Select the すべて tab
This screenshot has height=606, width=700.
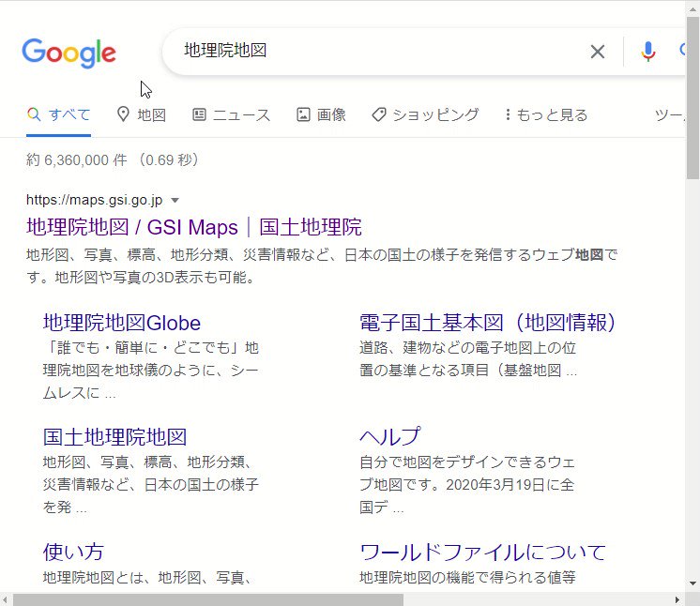(58, 115)
